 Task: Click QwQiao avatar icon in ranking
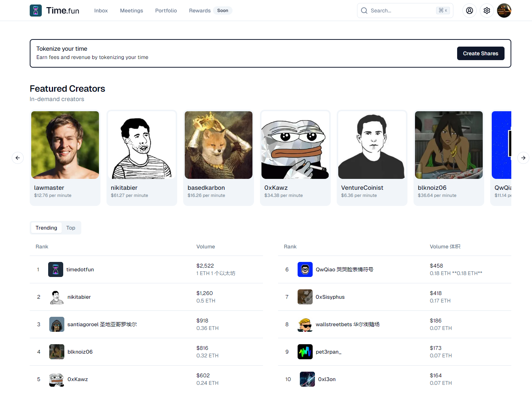[305, 269]
